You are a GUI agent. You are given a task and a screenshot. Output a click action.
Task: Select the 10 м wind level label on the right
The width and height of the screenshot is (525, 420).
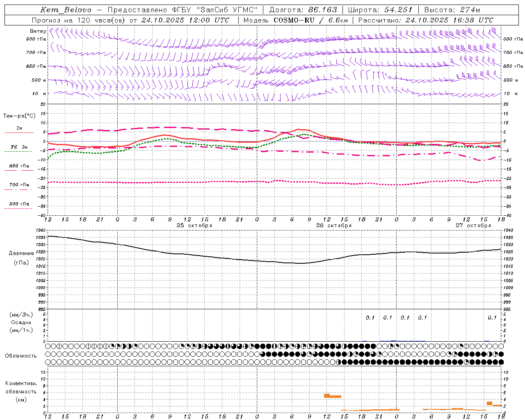(511, 94)
